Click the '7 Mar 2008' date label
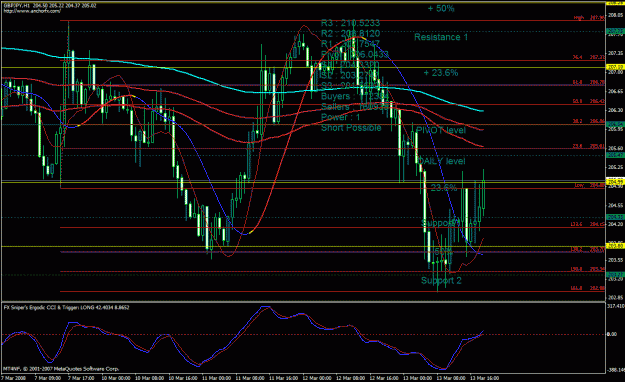This screenshot has height=382, width=625. tap(14, 378)
